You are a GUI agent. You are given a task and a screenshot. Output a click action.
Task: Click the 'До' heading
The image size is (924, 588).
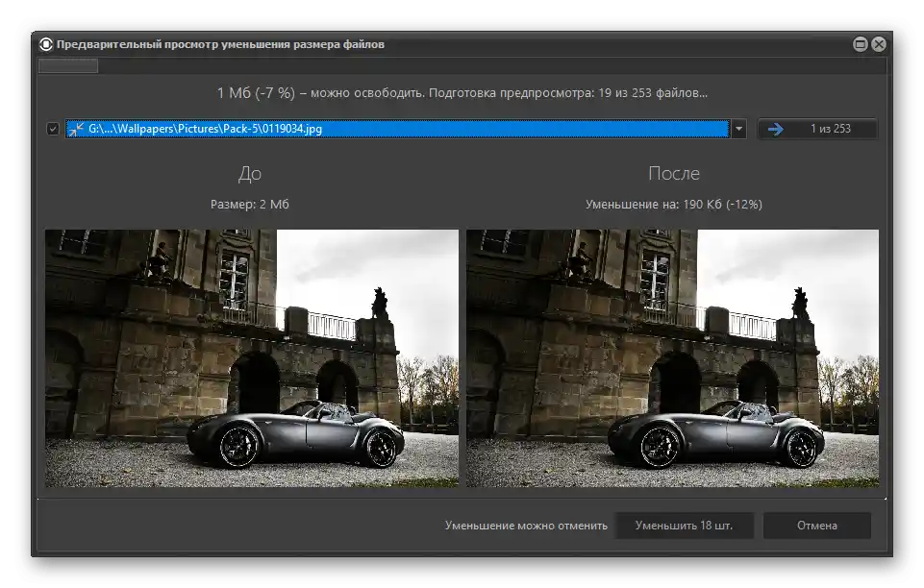(250, 174)
